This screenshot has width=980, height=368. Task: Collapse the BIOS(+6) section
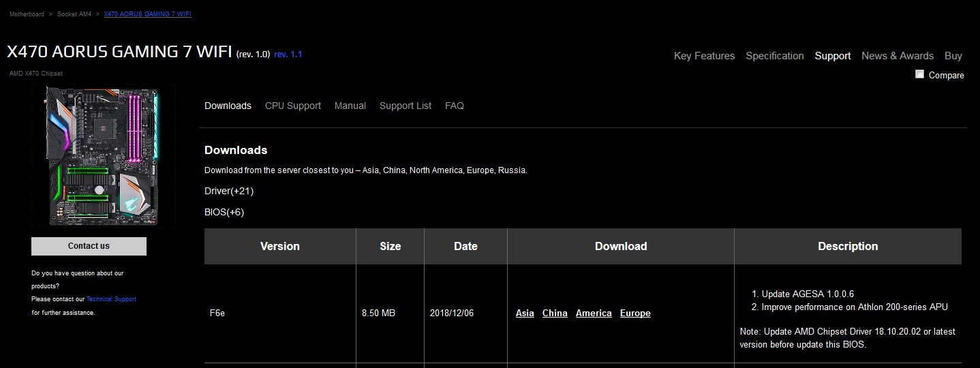(224, 212)
